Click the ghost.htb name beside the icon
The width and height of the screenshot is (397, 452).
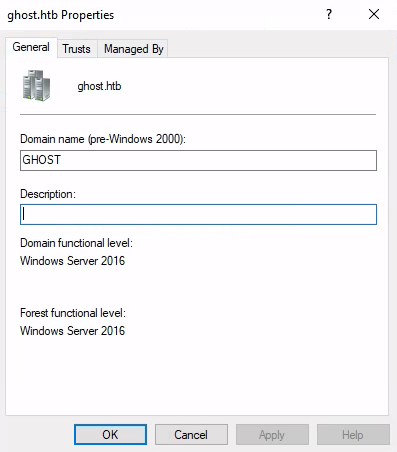point(99,86)
